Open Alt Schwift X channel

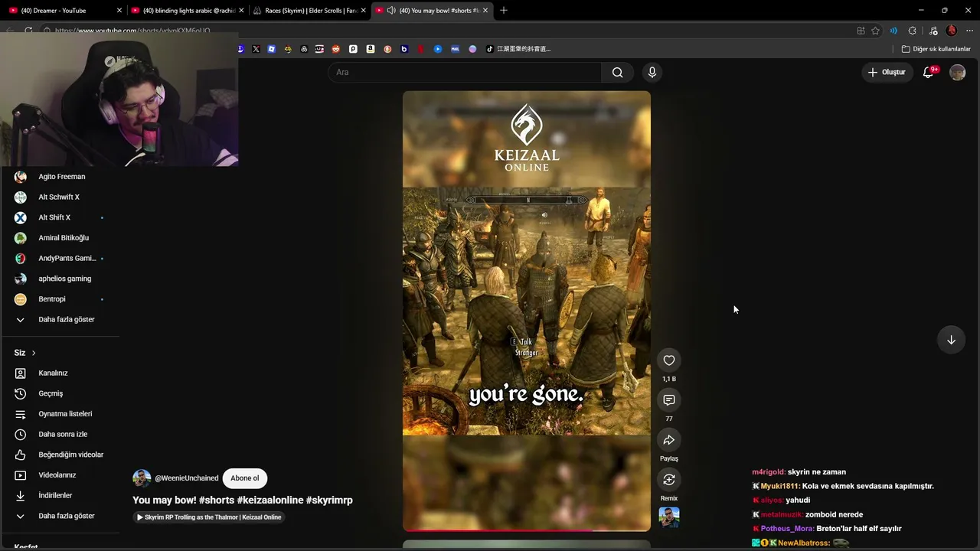60,197
